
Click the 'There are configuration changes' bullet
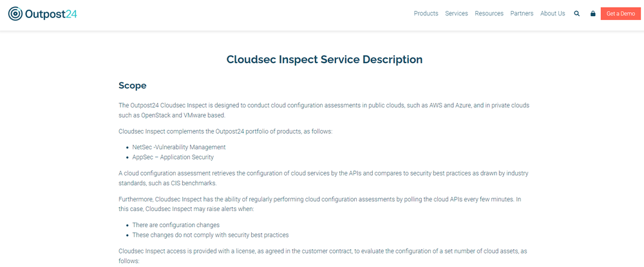click(x=176, y=225)
